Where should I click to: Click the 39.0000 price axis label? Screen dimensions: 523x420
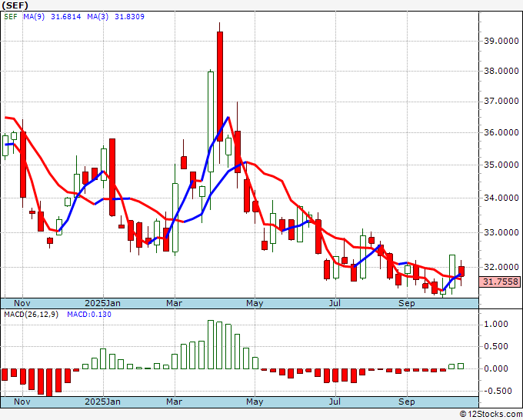pyautogui.click(x=499, y=41)
